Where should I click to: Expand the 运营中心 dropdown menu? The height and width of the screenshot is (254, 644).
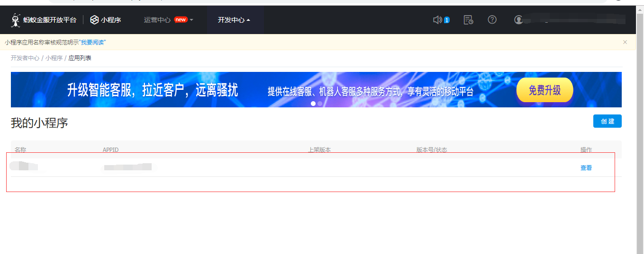(157, 20)
